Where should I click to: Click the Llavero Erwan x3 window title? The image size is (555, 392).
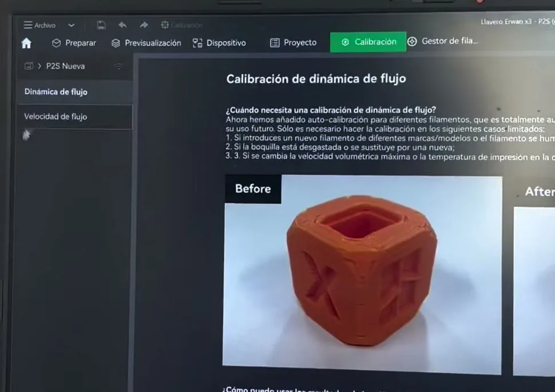point(517,22)
